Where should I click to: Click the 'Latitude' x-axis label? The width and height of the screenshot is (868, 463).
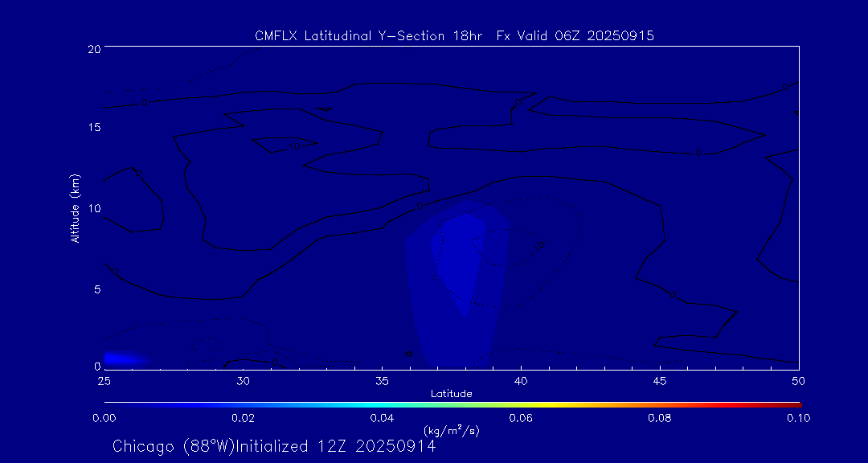(x=451, y=394)
